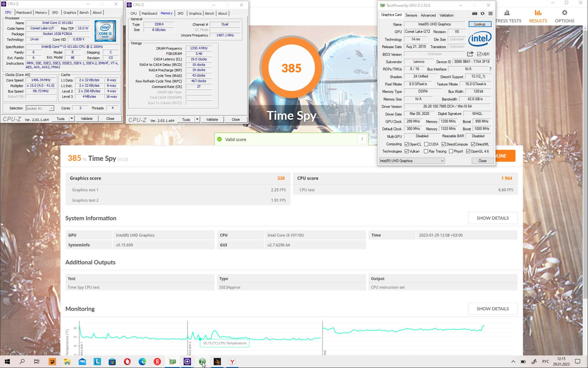Click the Intel logo in GPU-Z

pyautogui.click(x=480, y=39)
